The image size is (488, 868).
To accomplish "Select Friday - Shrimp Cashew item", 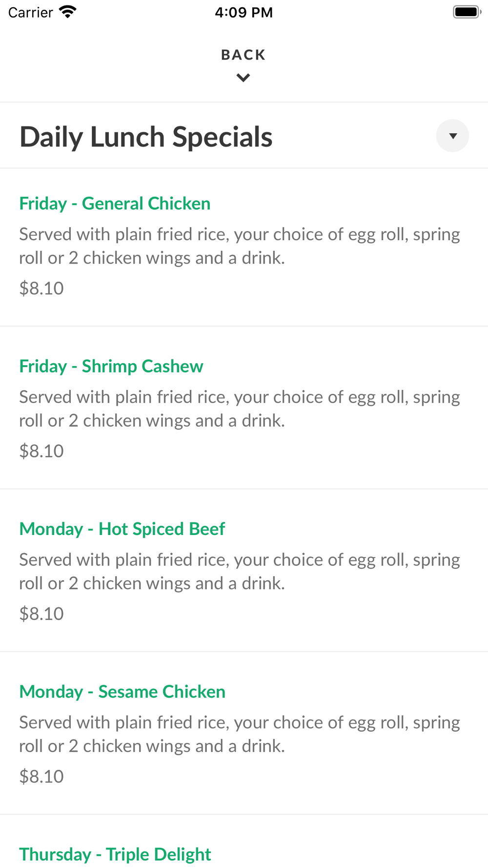I will pyautogui.click(x=111, y=366).
